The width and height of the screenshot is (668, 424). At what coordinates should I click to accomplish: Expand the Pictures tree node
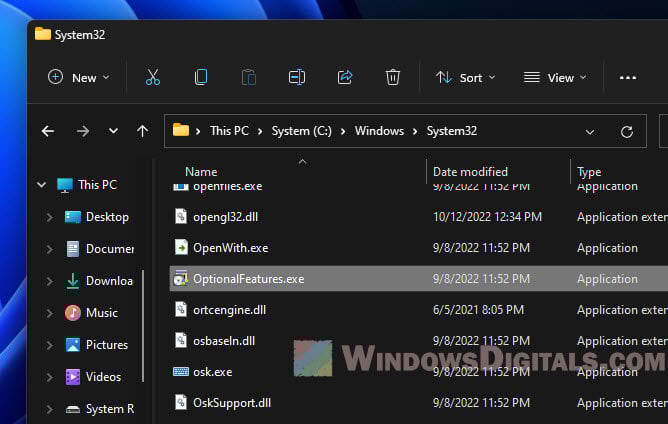(x=49, y=345)
